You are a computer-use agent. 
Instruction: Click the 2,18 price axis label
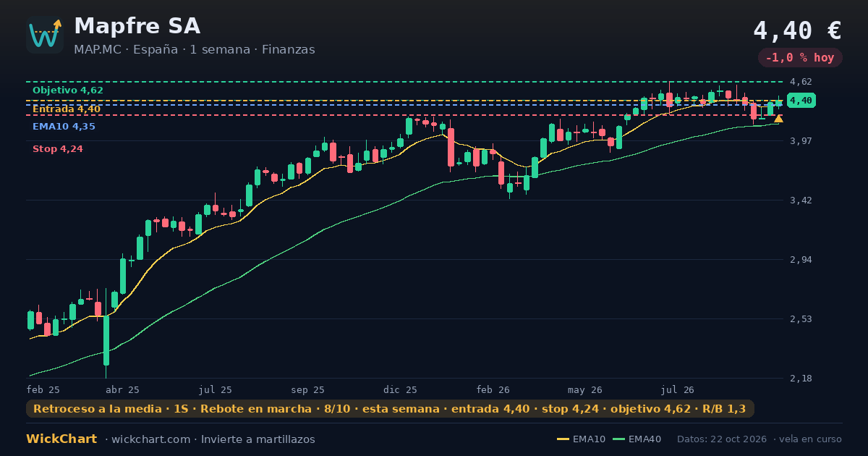(x=801, y=378)
